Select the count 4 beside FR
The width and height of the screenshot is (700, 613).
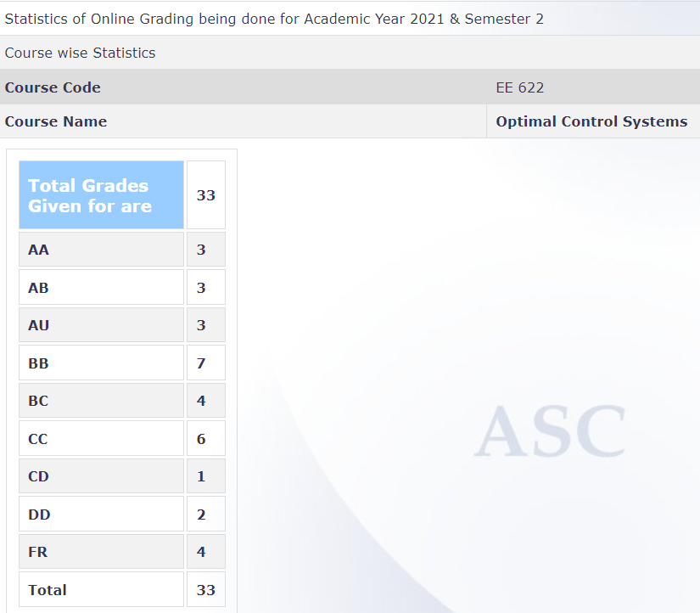click(205, 552)
